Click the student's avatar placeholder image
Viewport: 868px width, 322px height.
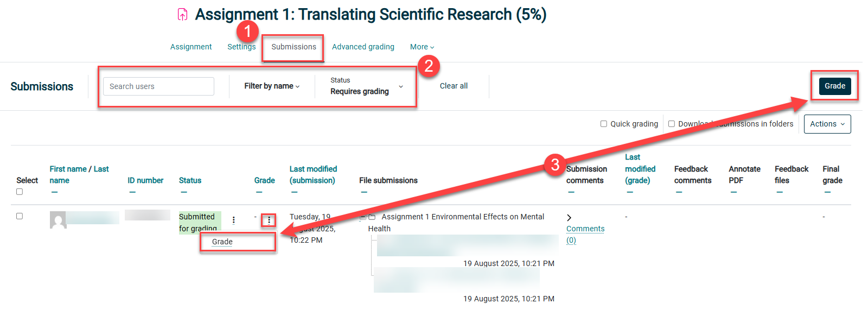point(58,220)
